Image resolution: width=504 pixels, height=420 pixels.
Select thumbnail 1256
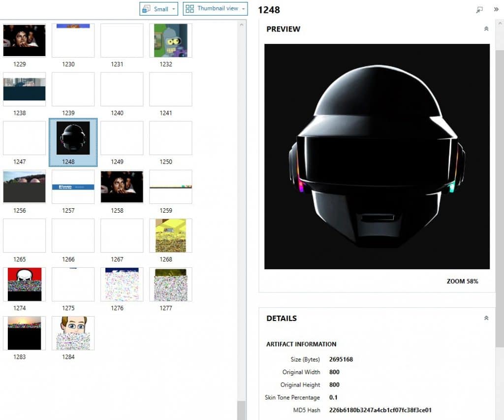coord(25,187)
